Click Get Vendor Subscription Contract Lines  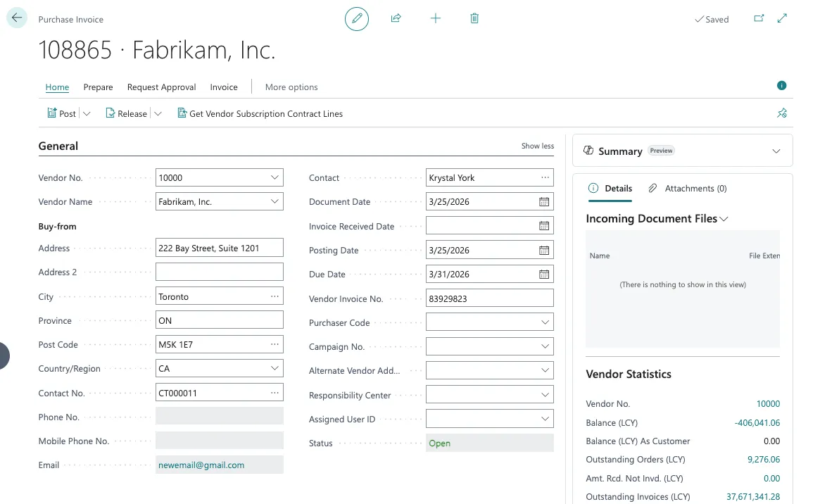click(260, 113)
